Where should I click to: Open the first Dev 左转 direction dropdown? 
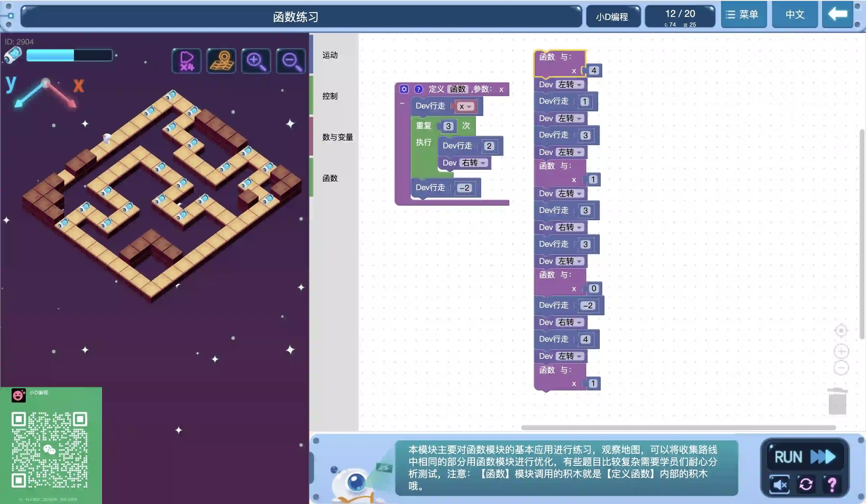point(570,85)
